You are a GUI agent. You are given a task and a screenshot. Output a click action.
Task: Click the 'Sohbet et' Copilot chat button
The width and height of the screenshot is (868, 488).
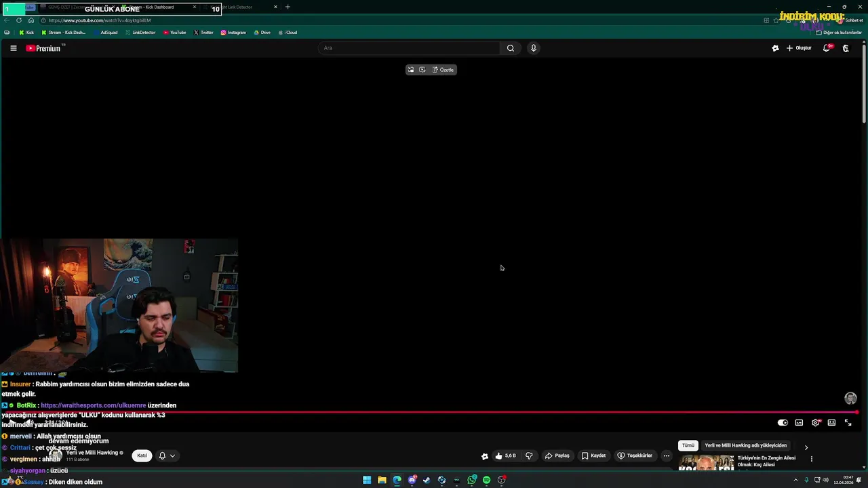[850, 20]
